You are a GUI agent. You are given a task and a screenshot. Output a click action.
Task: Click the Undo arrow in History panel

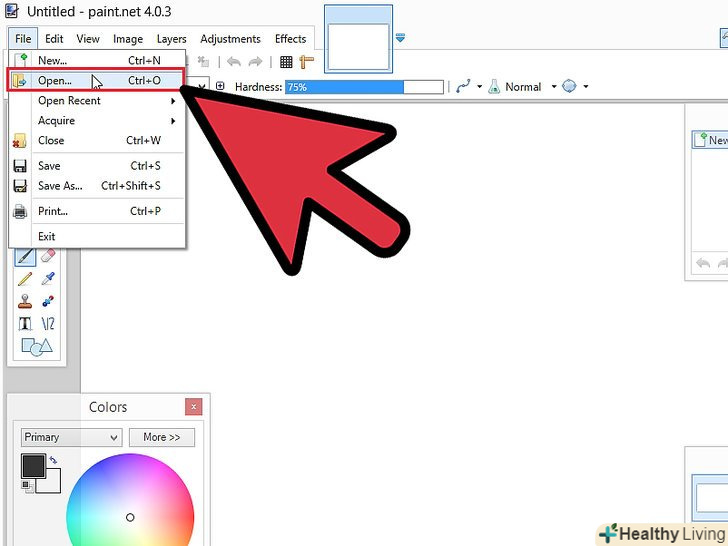703,264
